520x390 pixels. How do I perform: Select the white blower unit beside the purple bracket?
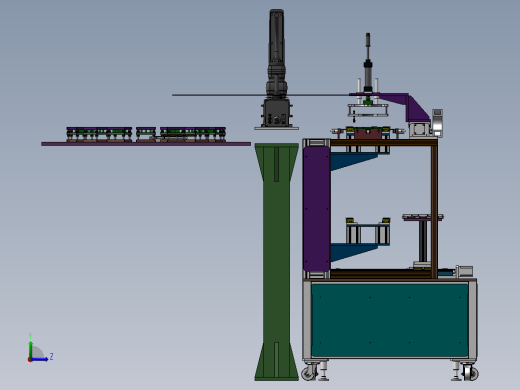(x=437, y=123)
